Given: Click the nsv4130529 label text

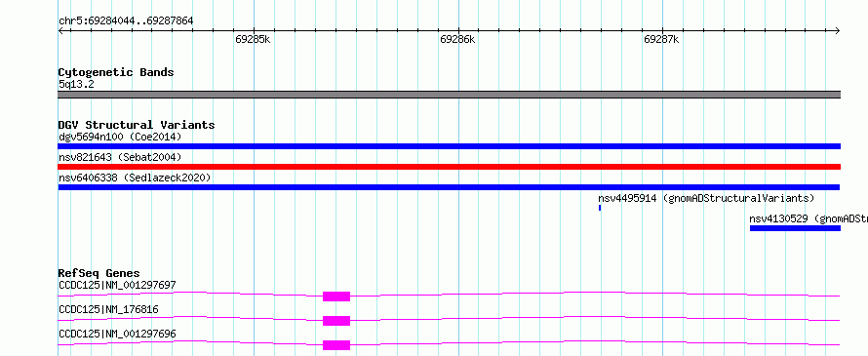Looking at the screenshot, I should [809, 218].
